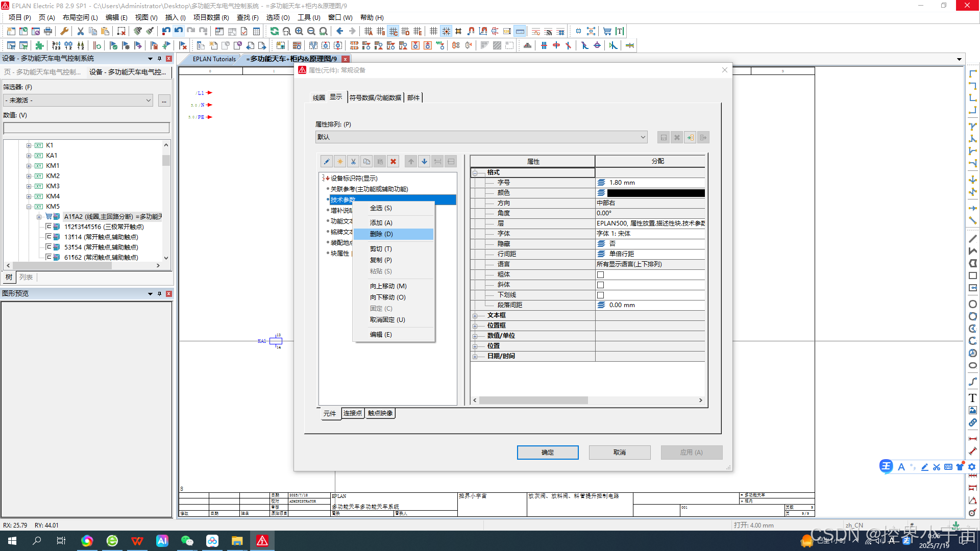
Task: Open the 插入 (I) menu in menu bar
Action: (175, 17)
